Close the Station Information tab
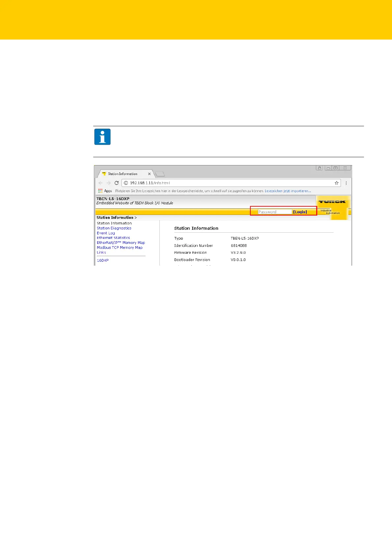This screenshot has width=392, height=555. (149, 174)
